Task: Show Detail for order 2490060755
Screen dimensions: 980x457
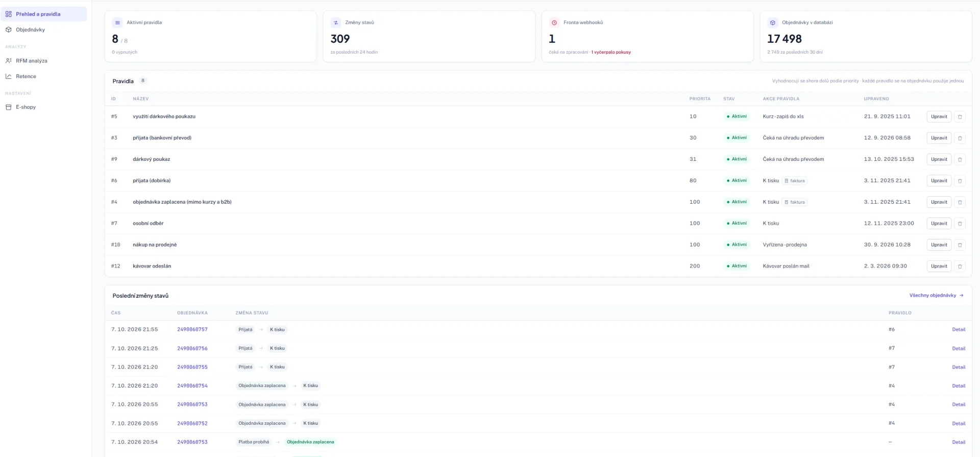Action: click(x=959, y=367)
